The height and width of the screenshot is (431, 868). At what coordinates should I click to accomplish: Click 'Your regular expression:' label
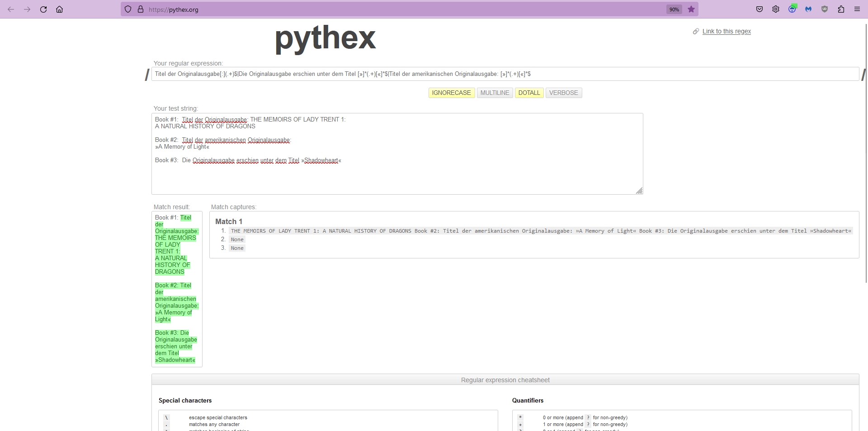(x=188, y=63)
